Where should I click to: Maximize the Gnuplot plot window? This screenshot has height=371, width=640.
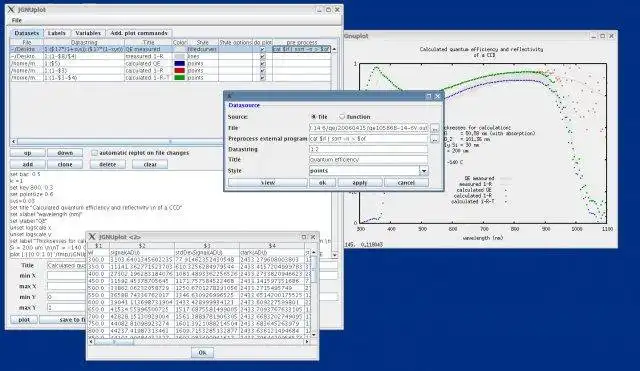click(602, 36)
